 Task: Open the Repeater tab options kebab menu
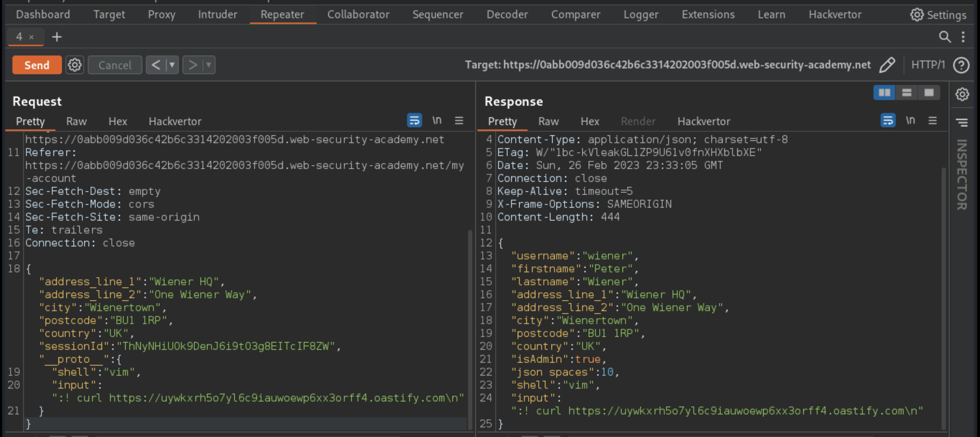coord(963,37)
